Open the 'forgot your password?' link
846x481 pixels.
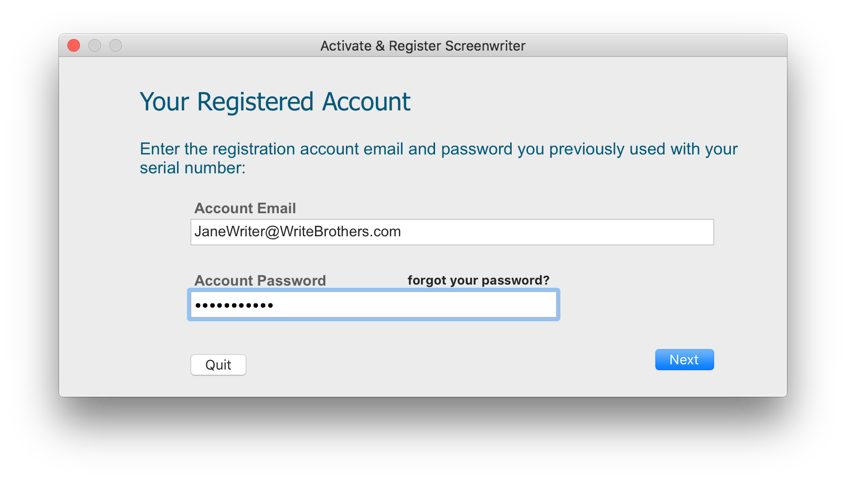click(x=478, y=280)
